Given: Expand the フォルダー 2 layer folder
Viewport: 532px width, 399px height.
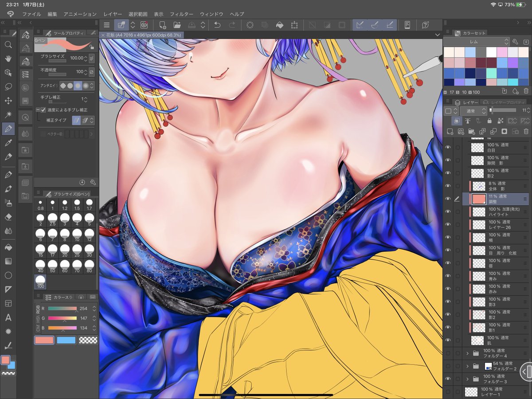Looking at the screenshot, I should click(x=467, y=366).
